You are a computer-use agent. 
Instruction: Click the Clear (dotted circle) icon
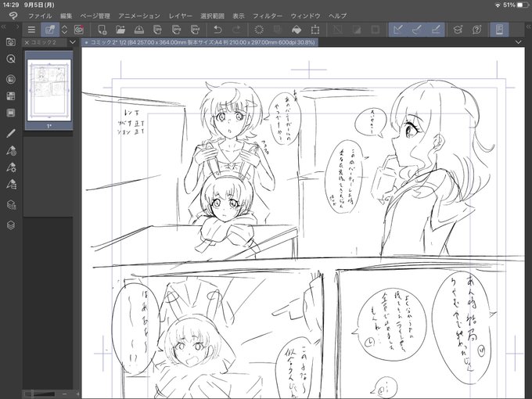[259, 30]
